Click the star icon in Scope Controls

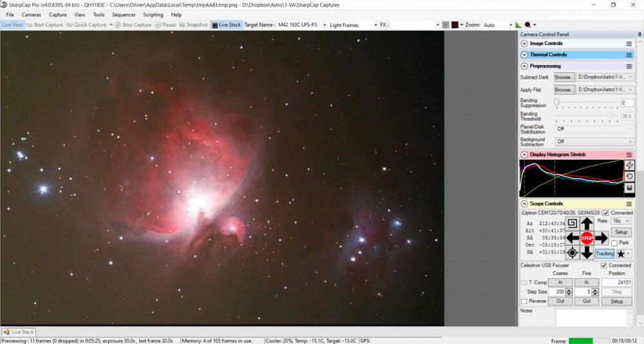[x=621, y=254]
